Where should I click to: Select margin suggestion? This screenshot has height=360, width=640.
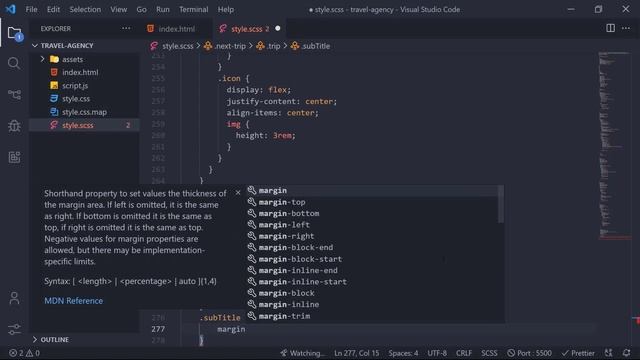click(x=371, y=191)
